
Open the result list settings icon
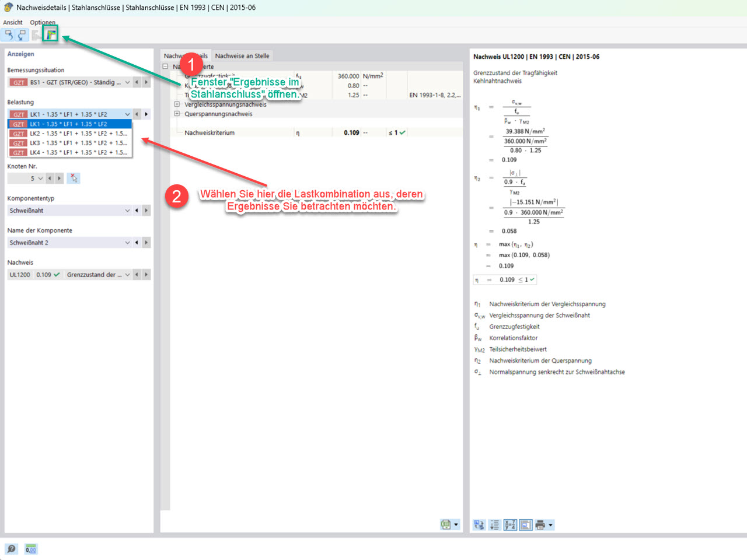click(494, 524)
